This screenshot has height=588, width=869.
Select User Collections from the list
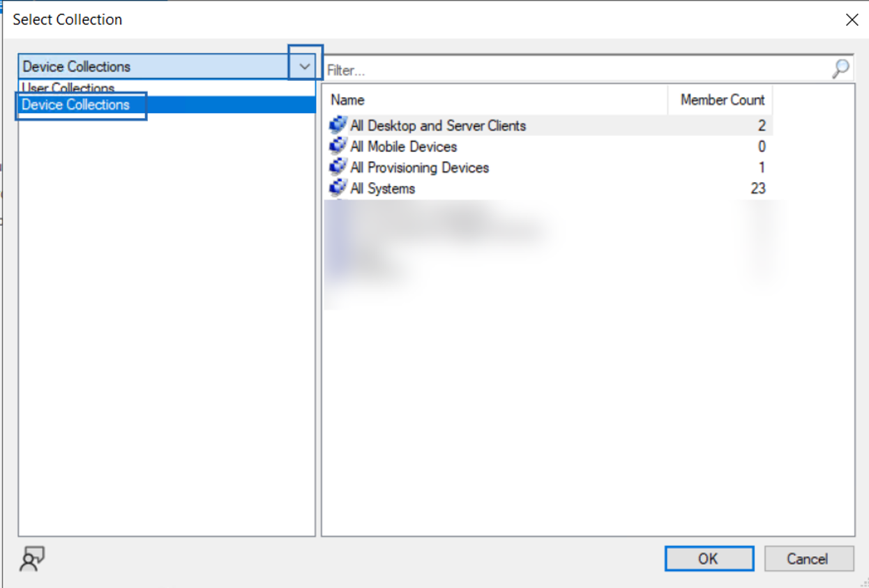click(167, 89)
